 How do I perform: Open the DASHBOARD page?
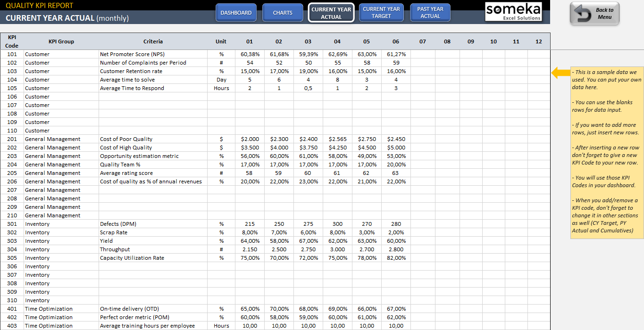pos(236,13)
